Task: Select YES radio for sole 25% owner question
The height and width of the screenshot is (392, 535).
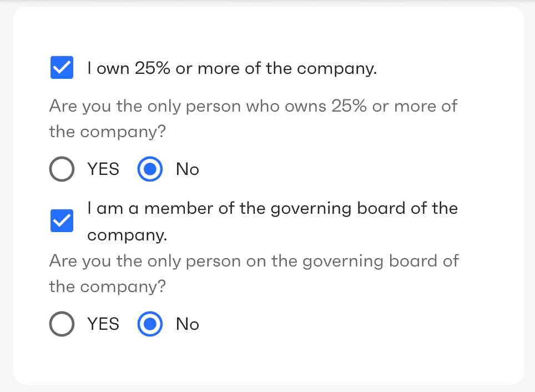Action: 62,169
